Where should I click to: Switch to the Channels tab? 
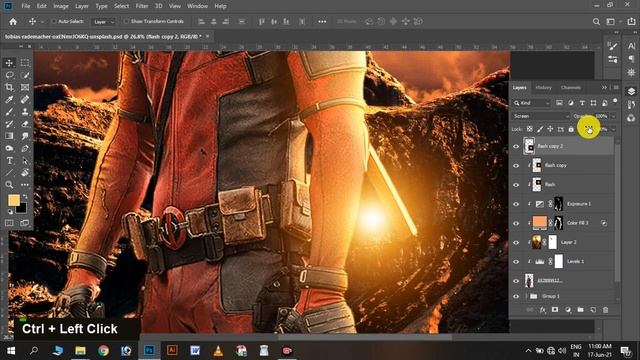pos(571,87)
